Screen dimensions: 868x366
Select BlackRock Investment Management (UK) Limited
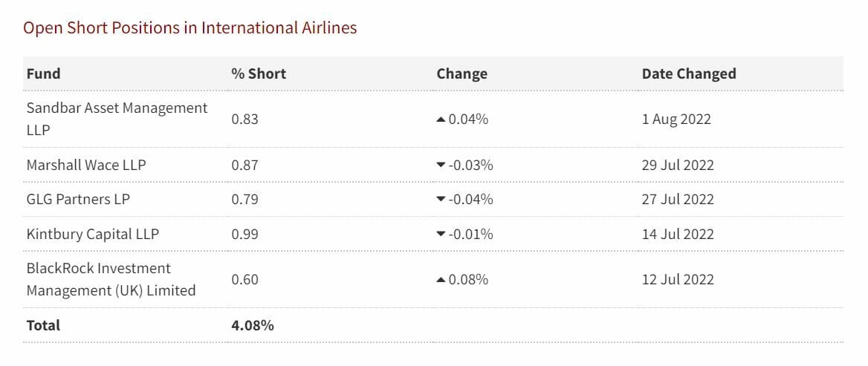coord(111,279)
